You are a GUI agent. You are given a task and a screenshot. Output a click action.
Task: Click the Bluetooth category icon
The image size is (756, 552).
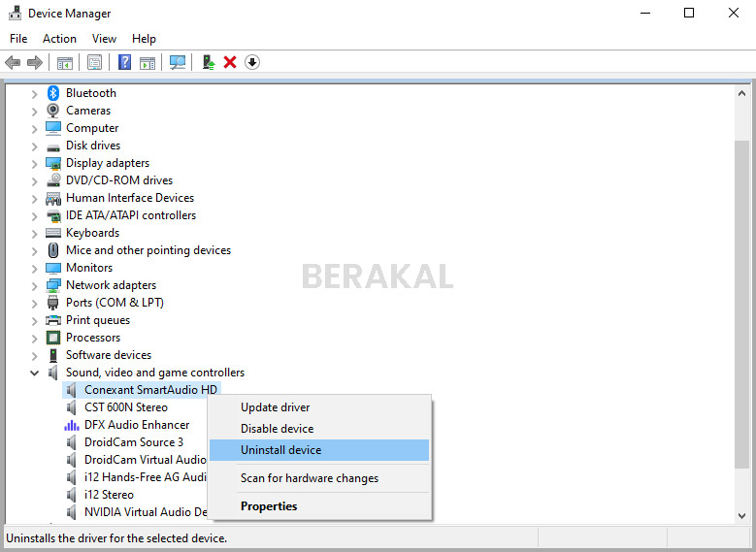[53, 93]
